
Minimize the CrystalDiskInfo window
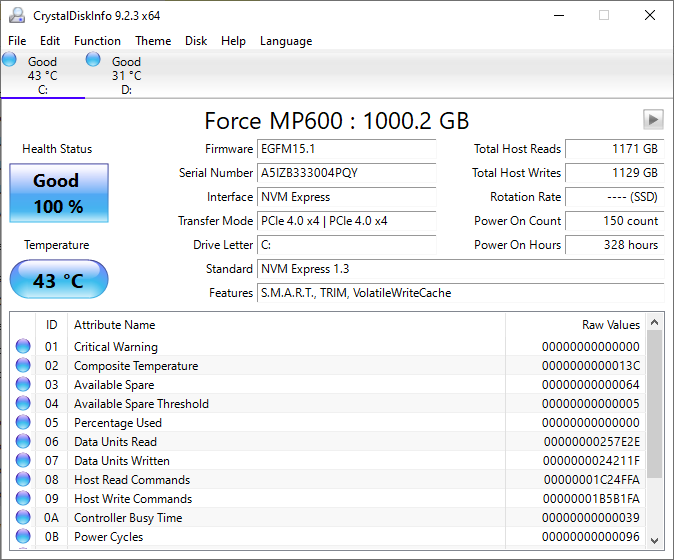tap(559, 15)
